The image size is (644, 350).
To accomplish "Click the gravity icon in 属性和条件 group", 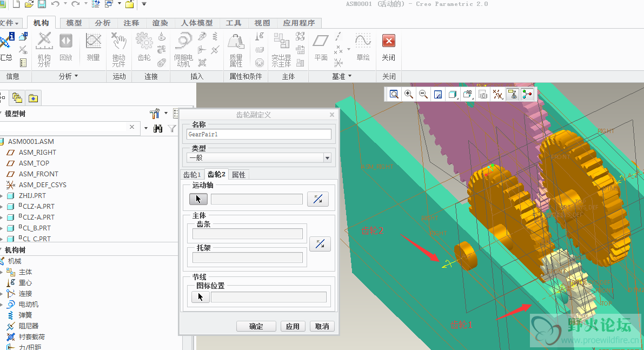I will [x=259, y=37].
